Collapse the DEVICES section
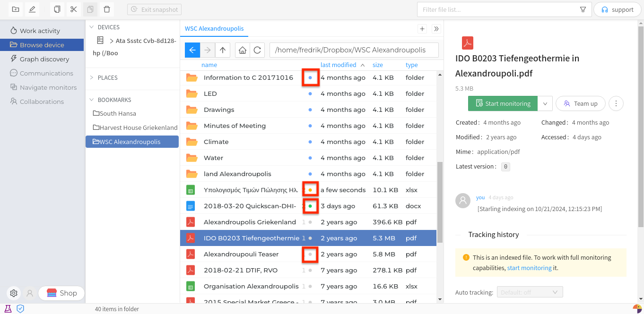The image size is (644, 314). 92,27
